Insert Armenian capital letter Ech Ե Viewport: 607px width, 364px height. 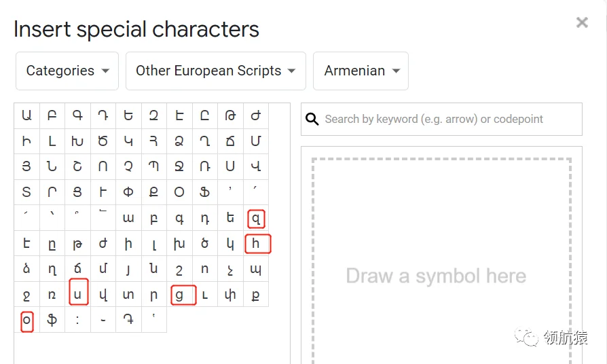128,115
